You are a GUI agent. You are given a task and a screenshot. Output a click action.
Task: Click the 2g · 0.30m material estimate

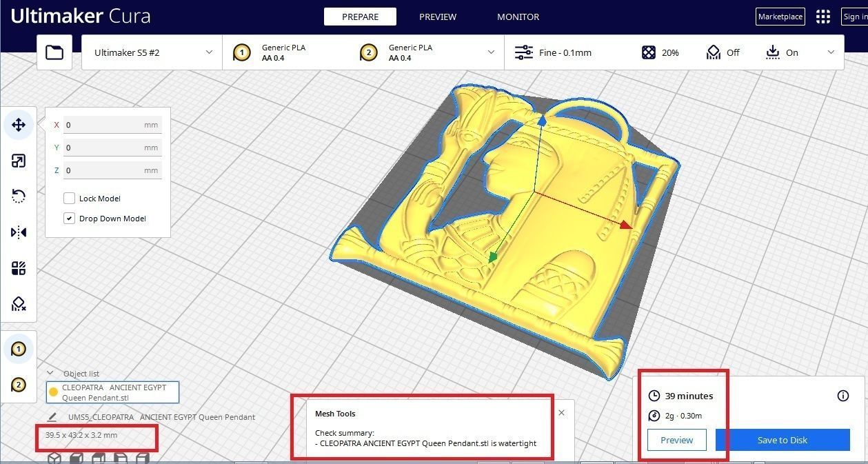point(683,416)
